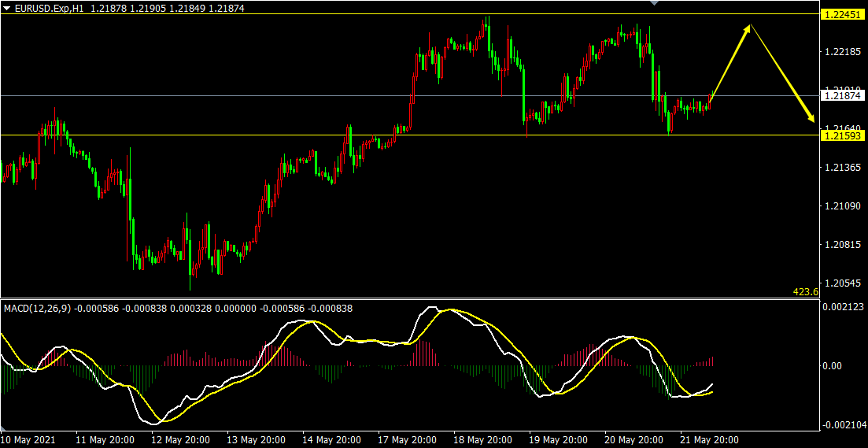Click the 1.22185 price scale value
This screenshot has height=448, width=868.
pyautogui.click(x=842, y=52)
